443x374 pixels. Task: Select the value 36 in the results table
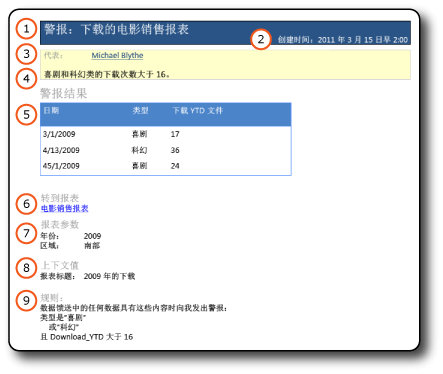pyautogui.click(x=175, y=150)
